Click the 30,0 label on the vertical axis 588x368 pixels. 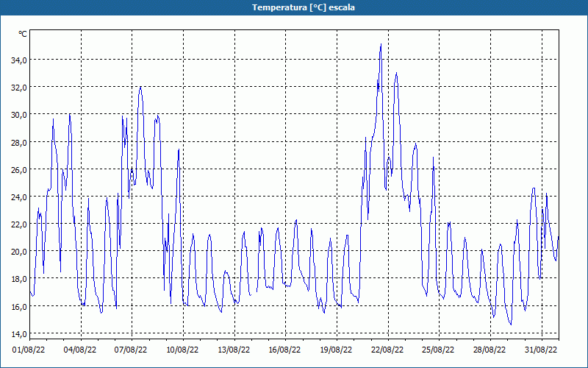pyautogui.click(x=18, y=114)
